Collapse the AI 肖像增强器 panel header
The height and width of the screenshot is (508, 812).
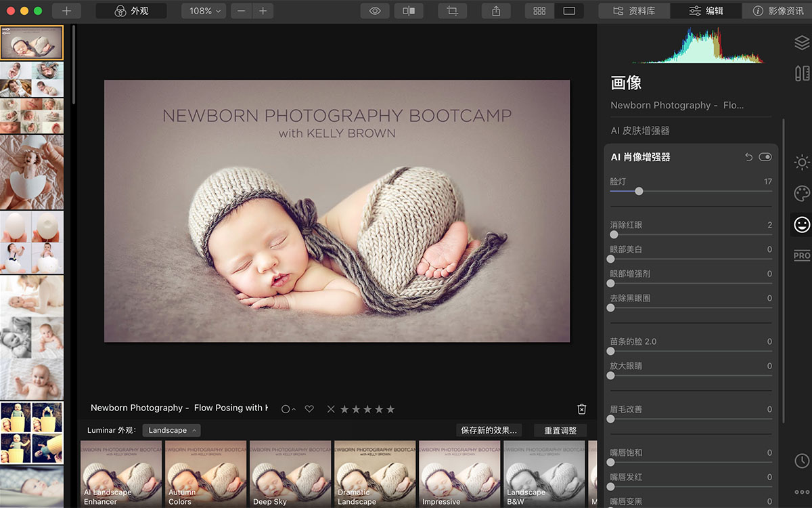point(641,157)
